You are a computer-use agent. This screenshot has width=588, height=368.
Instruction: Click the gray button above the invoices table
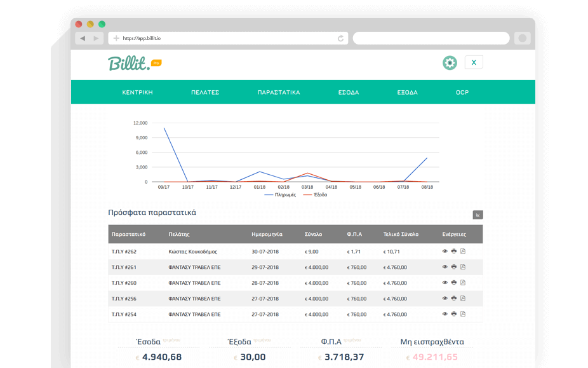[x=477, y=215]
